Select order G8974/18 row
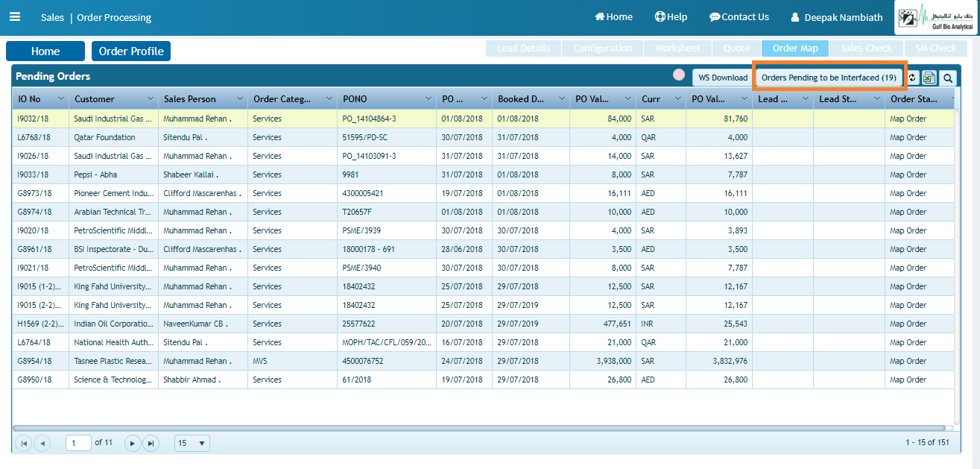This screenshot has height=469, width=980. pyautogui.click(x=484, y=212)
